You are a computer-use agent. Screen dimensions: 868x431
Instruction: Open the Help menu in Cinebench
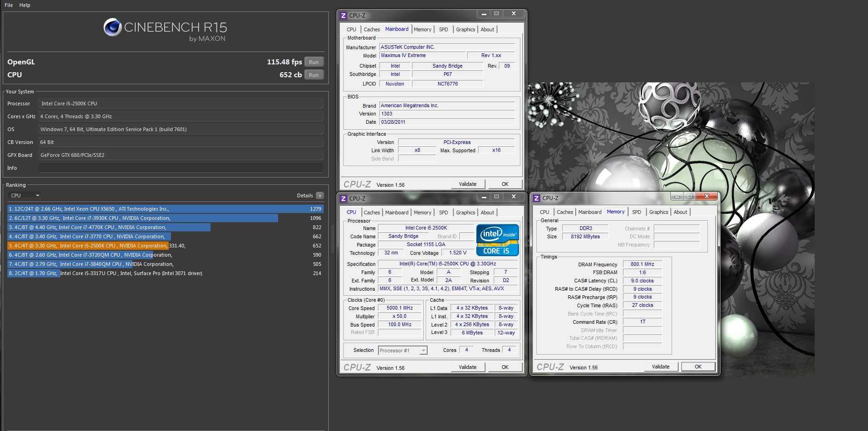tap(25, 5)
